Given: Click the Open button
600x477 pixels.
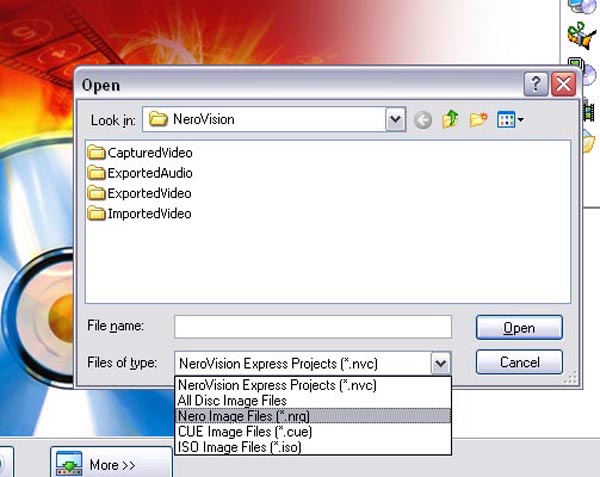Looking at the screenshot, I should click(519, 327).
